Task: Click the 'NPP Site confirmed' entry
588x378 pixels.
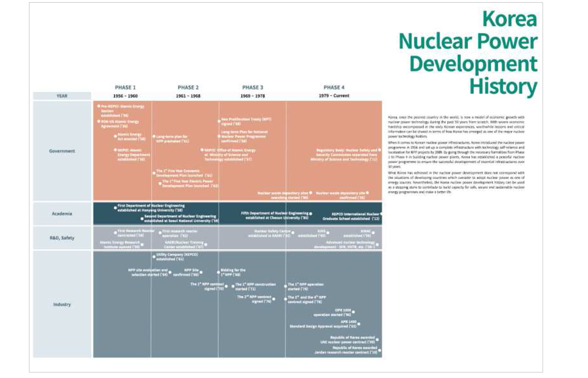Action: pyautogui.click(x=188, y=272)
